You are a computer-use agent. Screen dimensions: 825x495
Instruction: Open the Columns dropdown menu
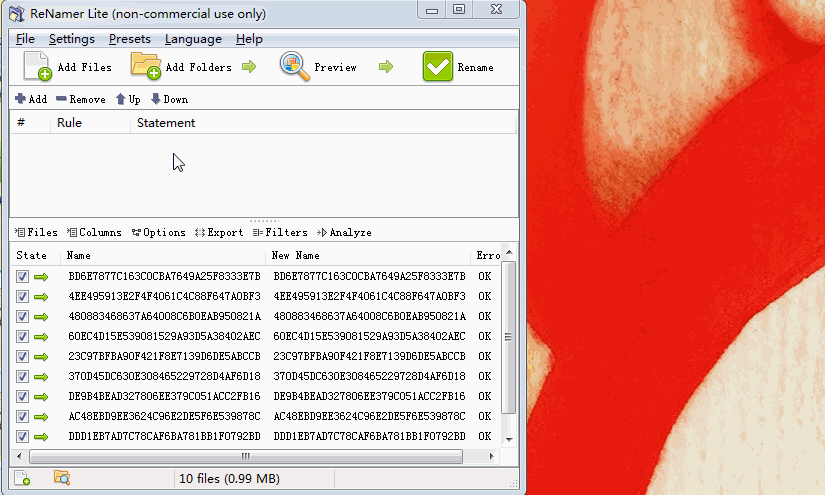94,232
